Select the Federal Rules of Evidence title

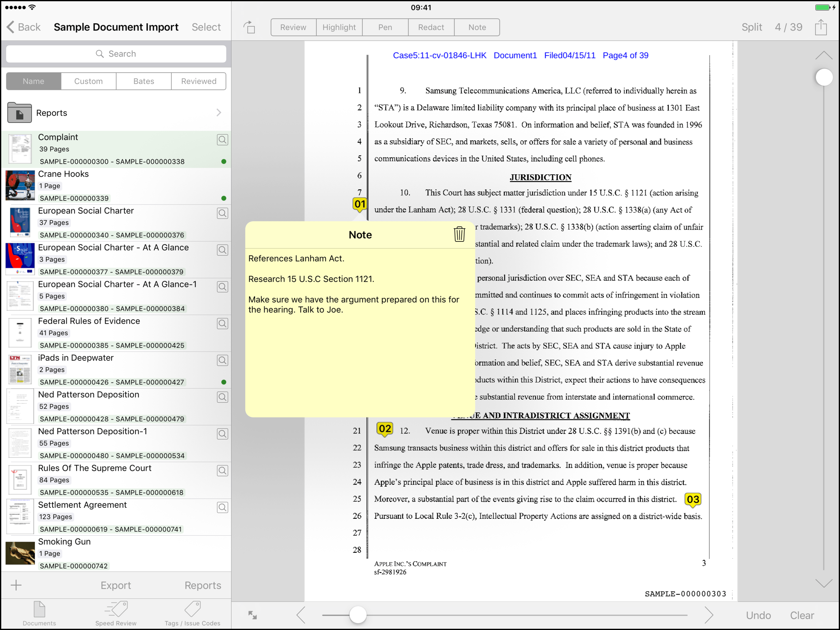click(x=89, y=321)
